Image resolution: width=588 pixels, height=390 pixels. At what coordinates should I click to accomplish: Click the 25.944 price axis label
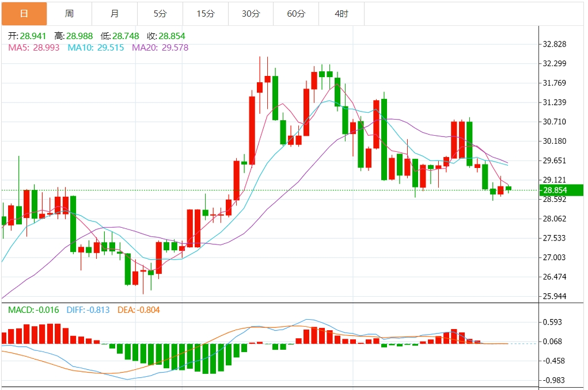coord(555,296)
